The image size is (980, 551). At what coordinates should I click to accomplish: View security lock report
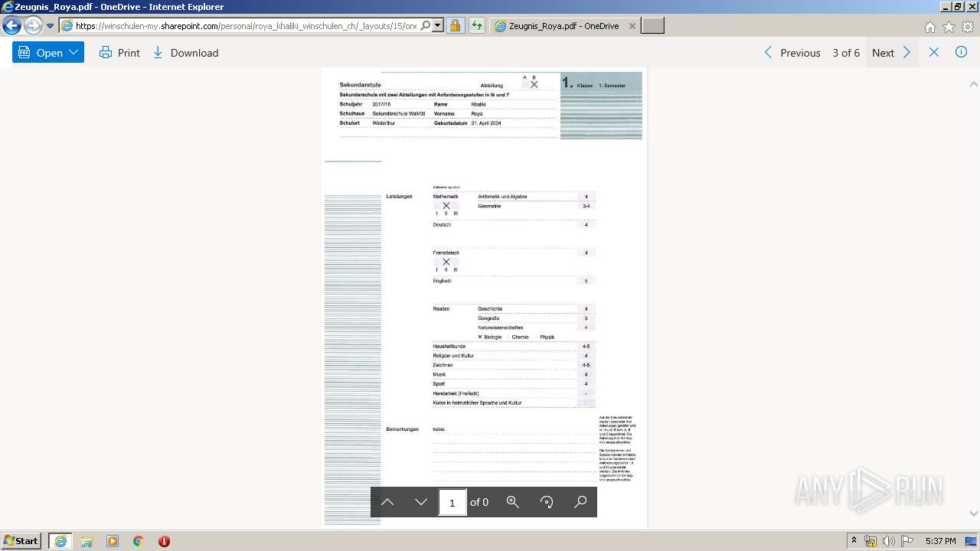455,26
